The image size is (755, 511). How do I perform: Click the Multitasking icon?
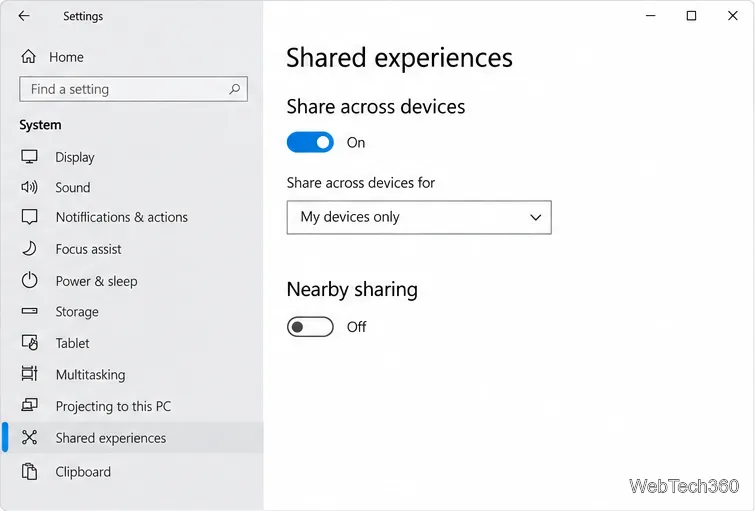coord(29,374)
